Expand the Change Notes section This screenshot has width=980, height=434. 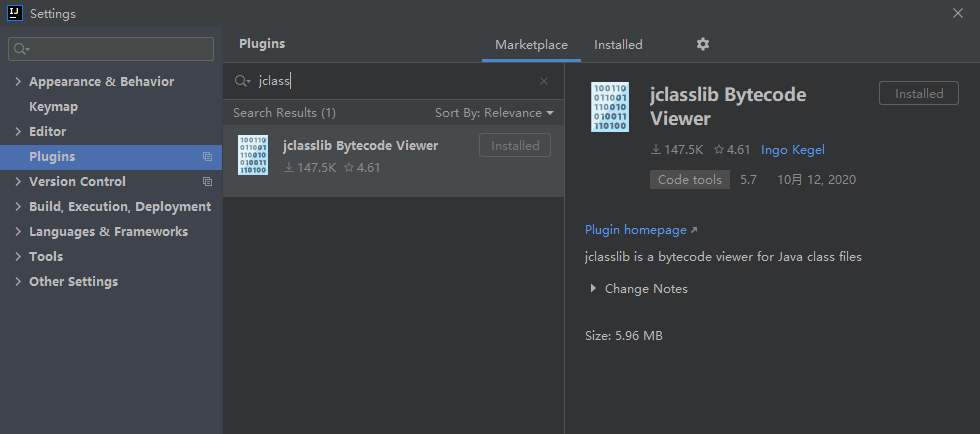tap(593, 289)
